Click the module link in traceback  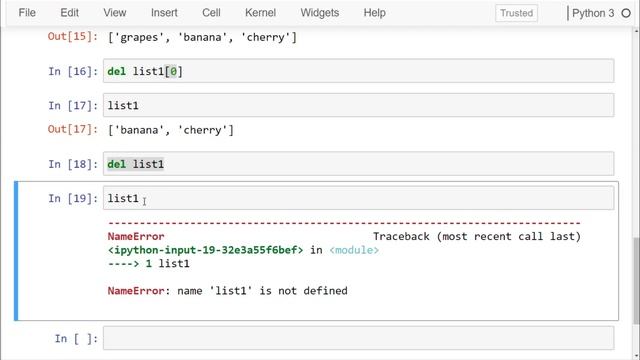(x=354, y=250)
